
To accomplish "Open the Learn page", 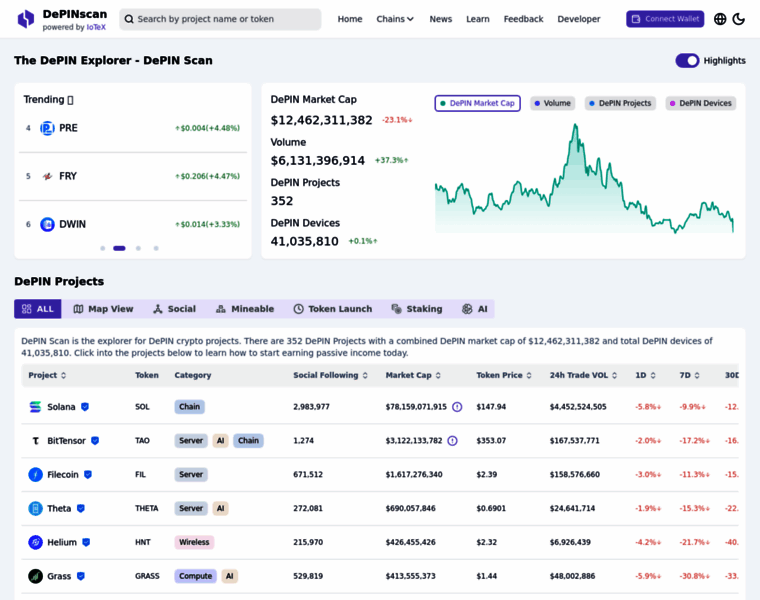I will [x=478, y=19].
